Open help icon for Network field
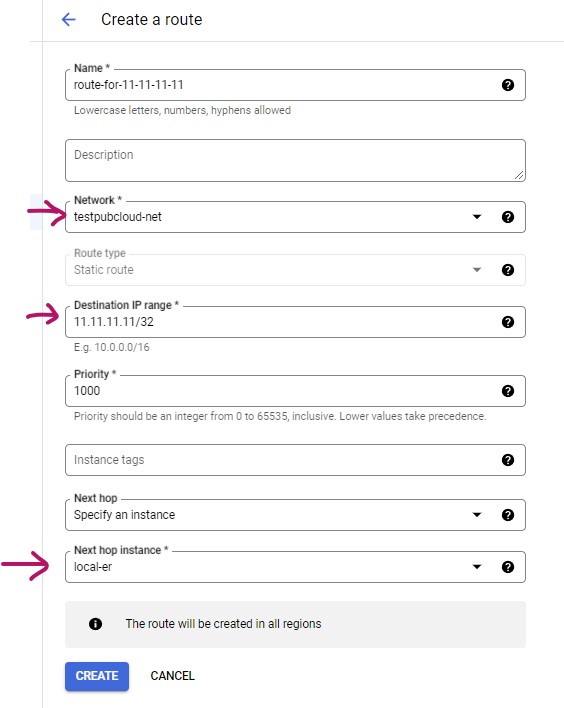Viewport: 564px width, 708px height. click(508, 217)
